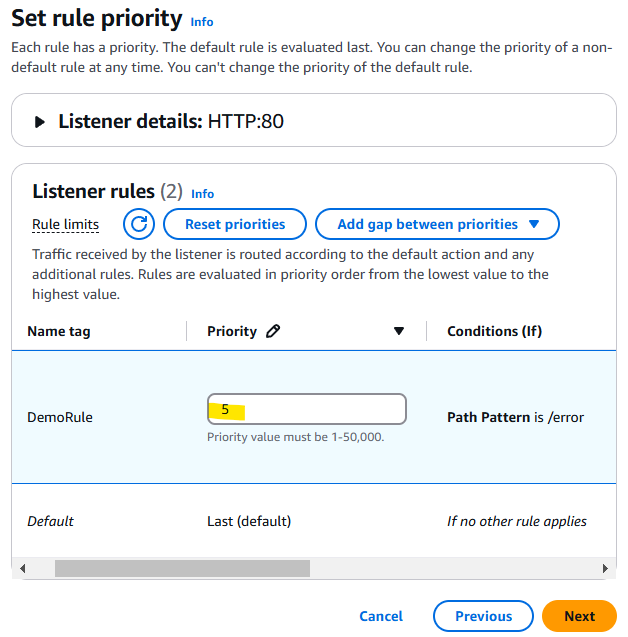Click the Rule limits link
Screen dimensions: 628x637
66,224
